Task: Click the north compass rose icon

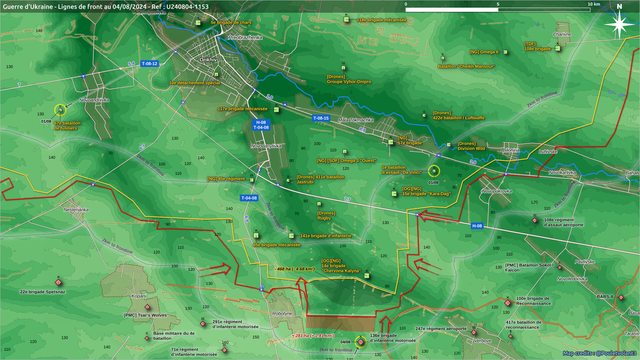Action: [620, 24]
